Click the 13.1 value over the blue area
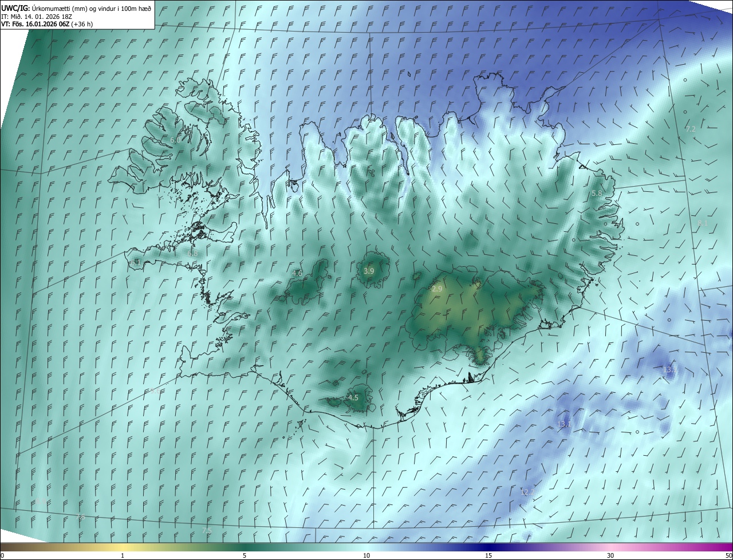 (x=564, y=424)
